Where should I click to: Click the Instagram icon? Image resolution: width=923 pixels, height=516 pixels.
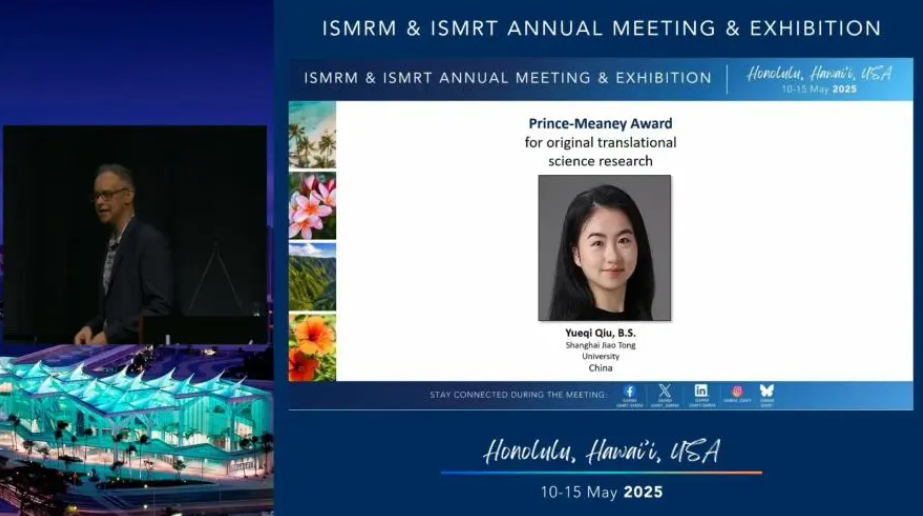737,391
